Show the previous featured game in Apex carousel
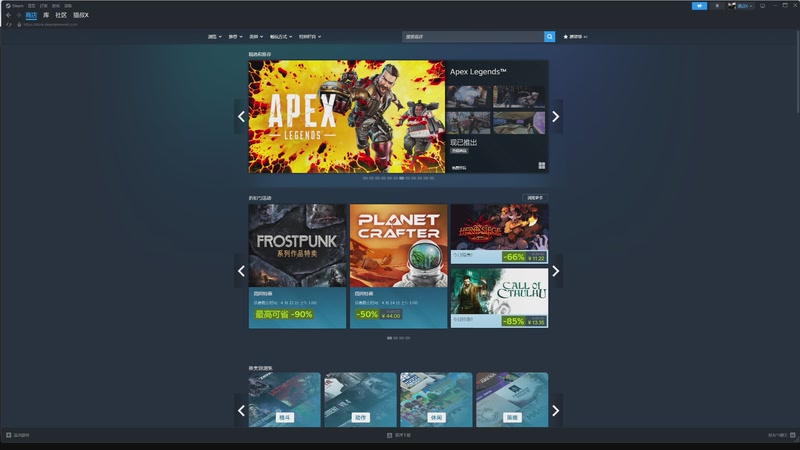800x450 pixels. (241, 116)
